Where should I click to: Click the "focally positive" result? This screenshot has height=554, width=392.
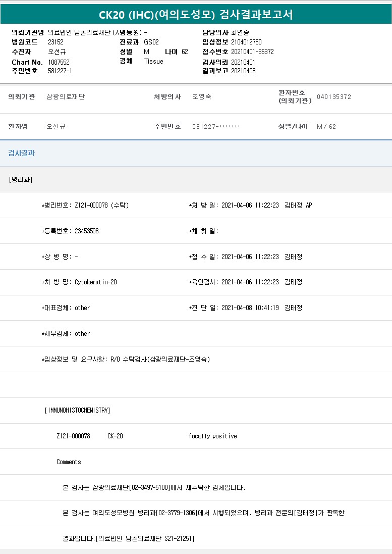pyautogui.click(x=212, y=436)
